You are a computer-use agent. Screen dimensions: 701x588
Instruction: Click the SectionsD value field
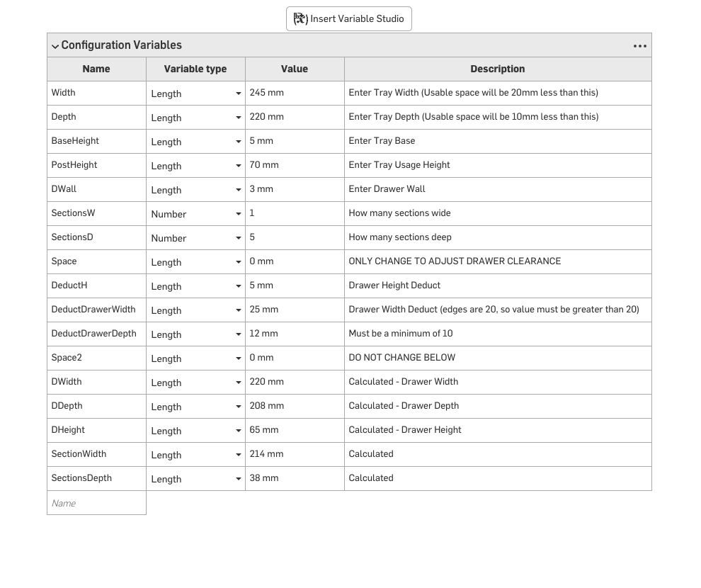point(295,237)
